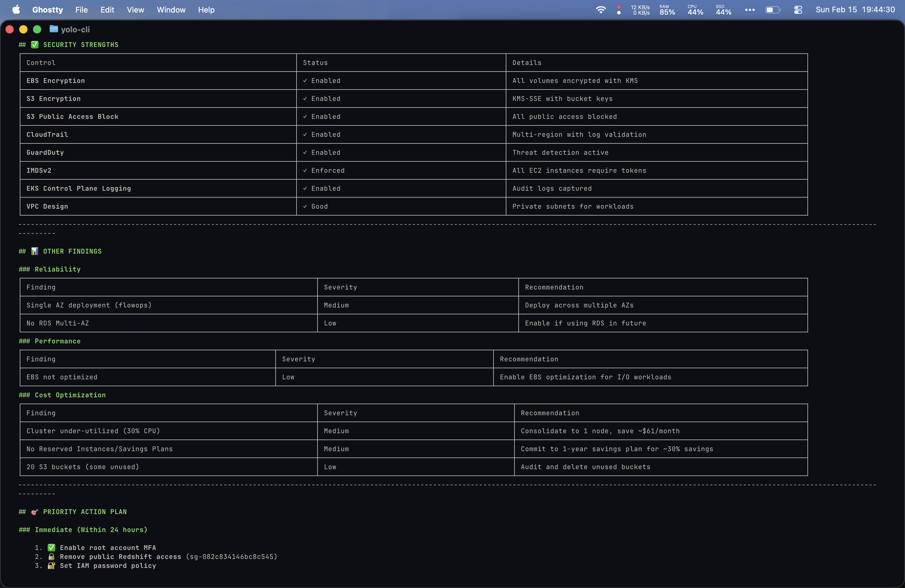The width and height of the screenshot is (905, 588).
Task: Open the Ghostty application menu
Action: (x=47, y=10)
